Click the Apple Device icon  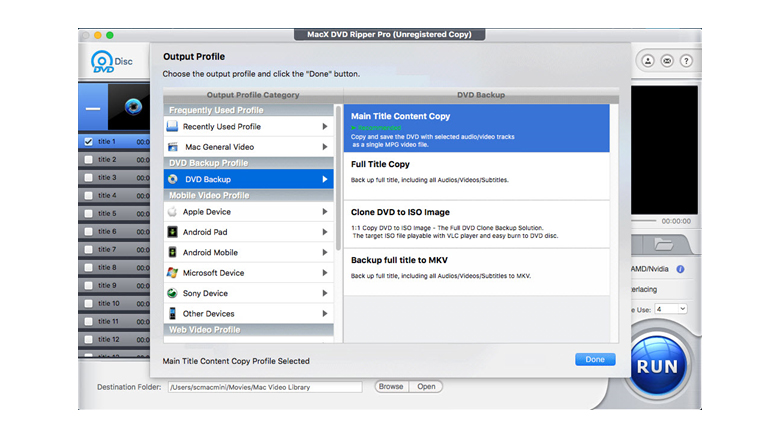point(172,212)
